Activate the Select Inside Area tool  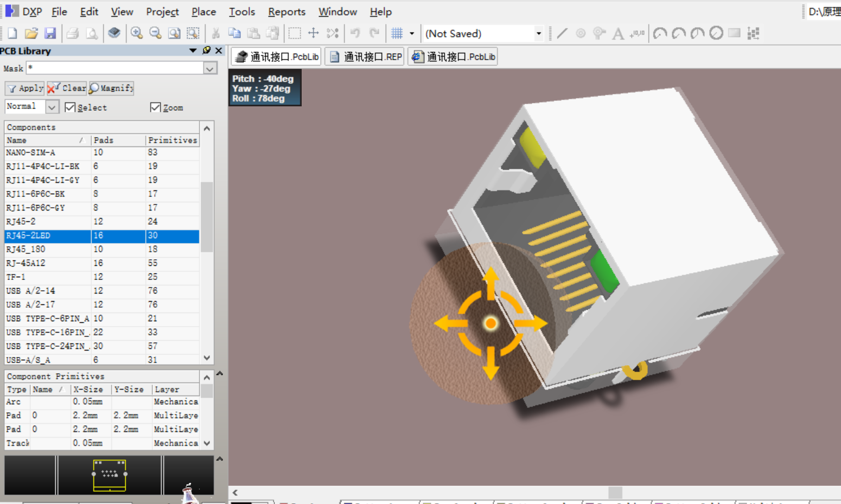coord(295,33)
